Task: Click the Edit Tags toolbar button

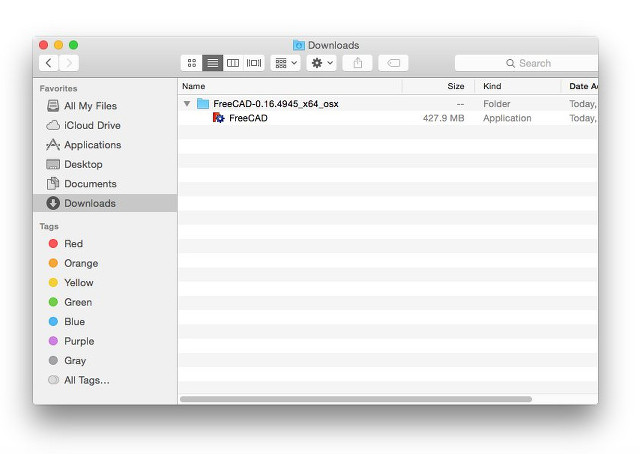Action: pyautogui.click(x=393, y=63)
